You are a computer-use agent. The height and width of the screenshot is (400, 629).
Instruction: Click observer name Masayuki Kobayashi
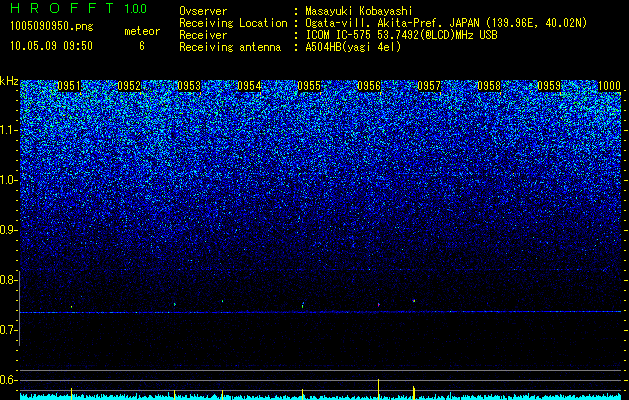[x=358, y=11]
